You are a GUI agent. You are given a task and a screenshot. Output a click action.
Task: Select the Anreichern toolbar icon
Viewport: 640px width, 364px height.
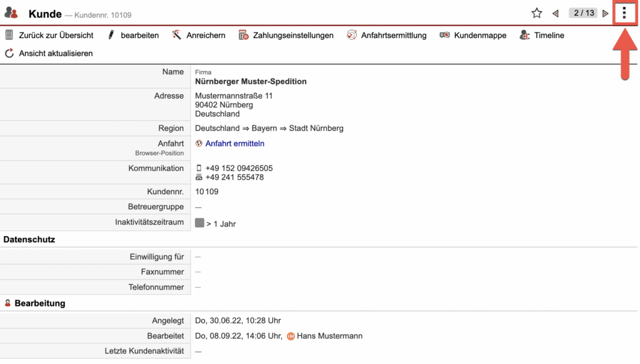pyautogui.click(x=177, y=35)
